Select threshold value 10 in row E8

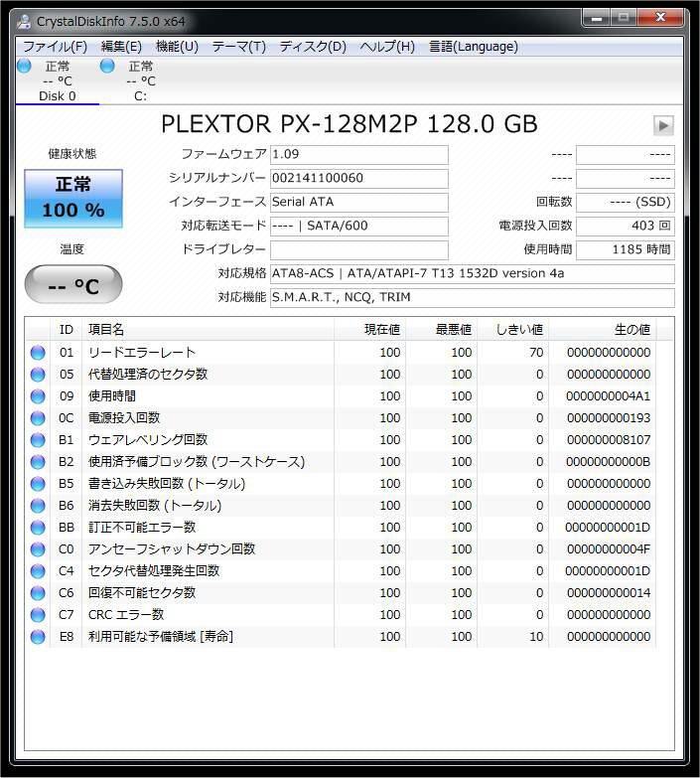tap(536, 637)
